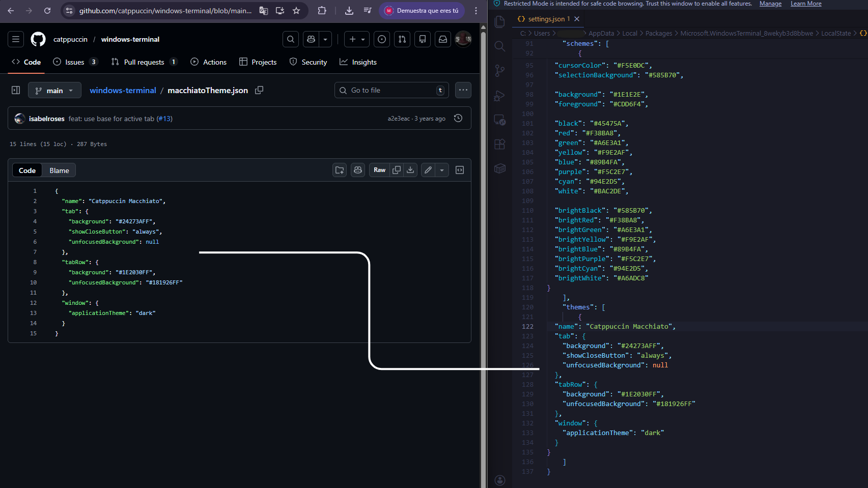Copy raw file contents with the copy icon
The image size is (868, 488).
point(397,170)
